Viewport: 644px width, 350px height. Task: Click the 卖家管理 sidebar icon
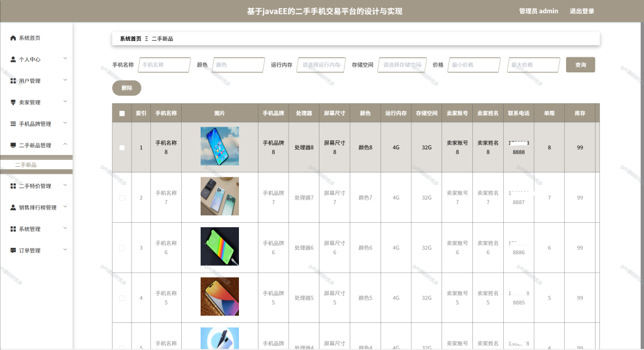click(13, 102)
